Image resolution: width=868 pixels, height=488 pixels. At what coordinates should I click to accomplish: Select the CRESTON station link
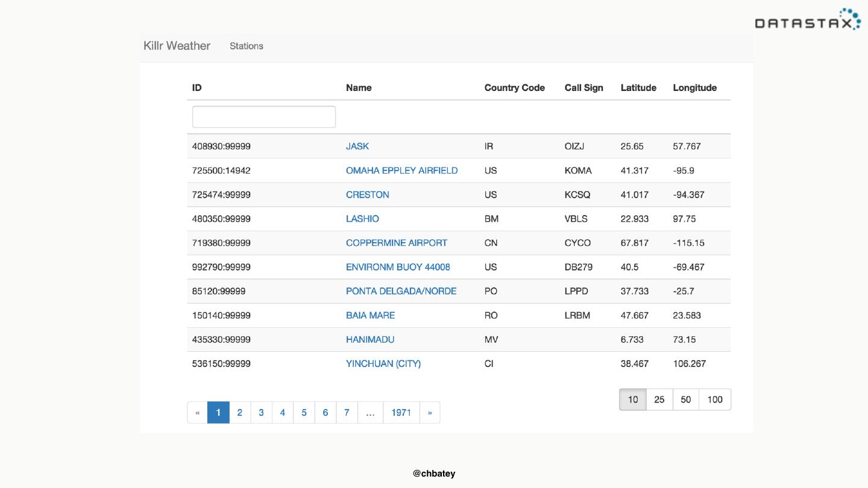click(x=367, y=195)
